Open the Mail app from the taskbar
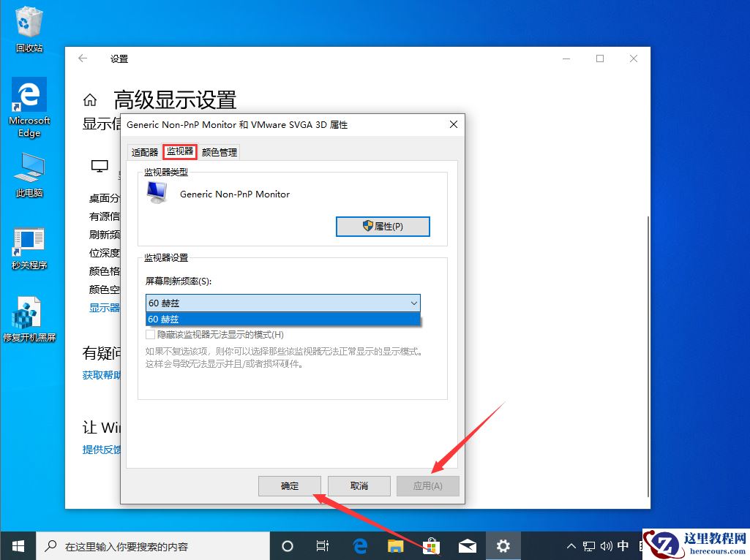Image resolution: width=750 pixels, height=560 pixels. [468, 545]
